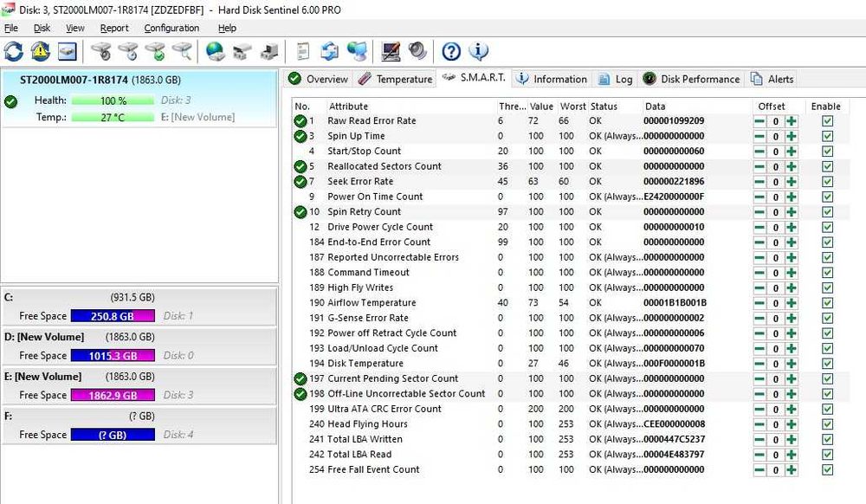Uncheck Enable for Total LBA Written
This screenshot has height=504, width=866.
coord(827,439)
